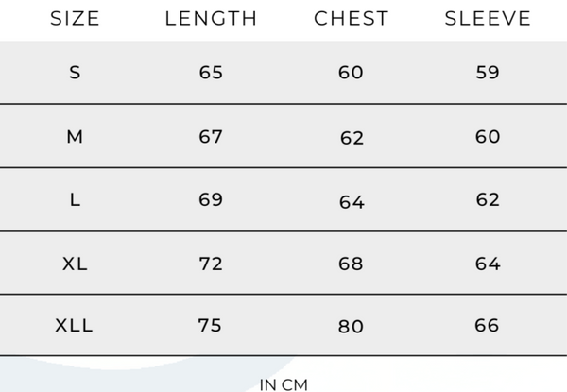This screenshot has height=392, width=567.
Task: Select the L size row label
Action: point(75,200)
